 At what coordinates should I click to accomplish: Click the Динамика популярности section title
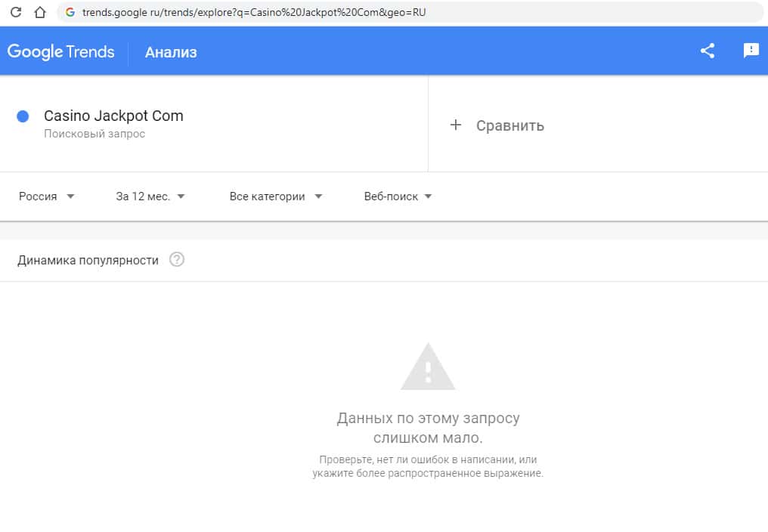pos(88,260)
